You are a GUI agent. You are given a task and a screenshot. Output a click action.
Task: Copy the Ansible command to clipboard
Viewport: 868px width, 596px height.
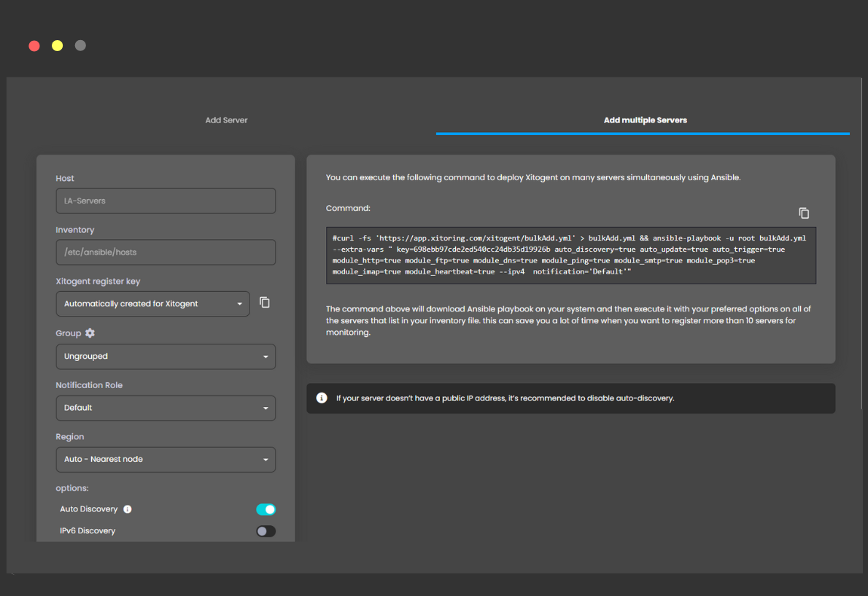coord(804,213)
